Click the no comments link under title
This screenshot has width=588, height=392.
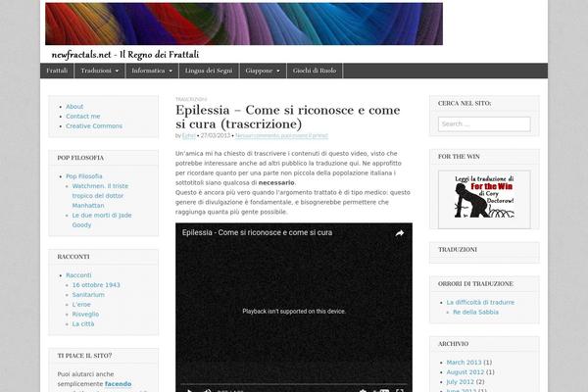(281, 136)
